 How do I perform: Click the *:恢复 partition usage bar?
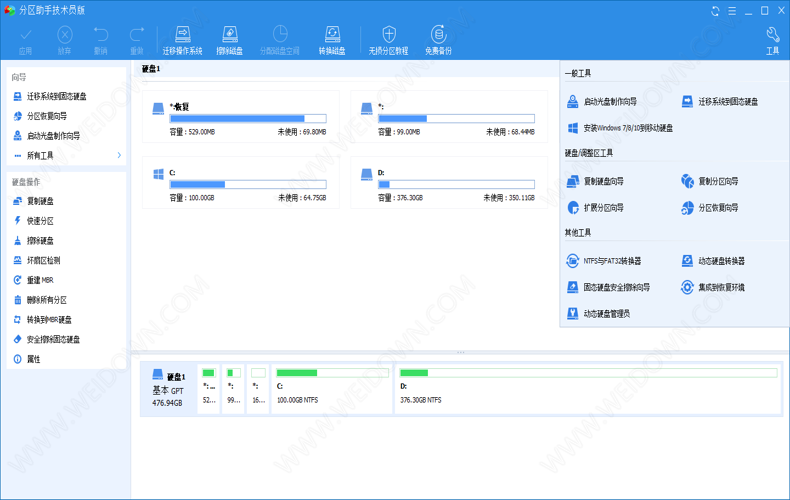point(248,118)
